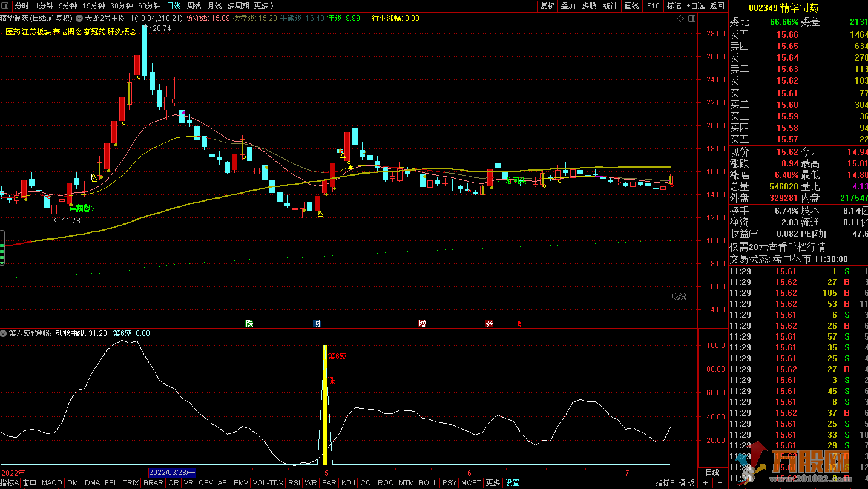Click the 标记 mark button

click(x=674, y=5)
